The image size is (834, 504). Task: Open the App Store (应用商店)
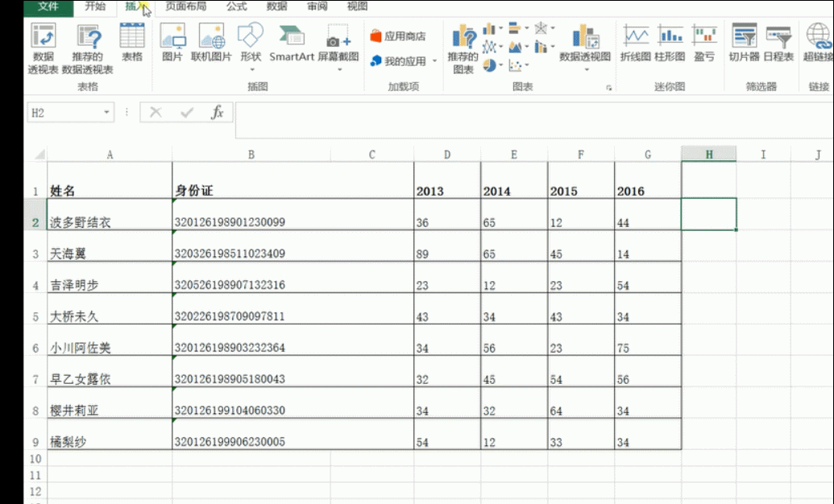(x=398, y=36)
